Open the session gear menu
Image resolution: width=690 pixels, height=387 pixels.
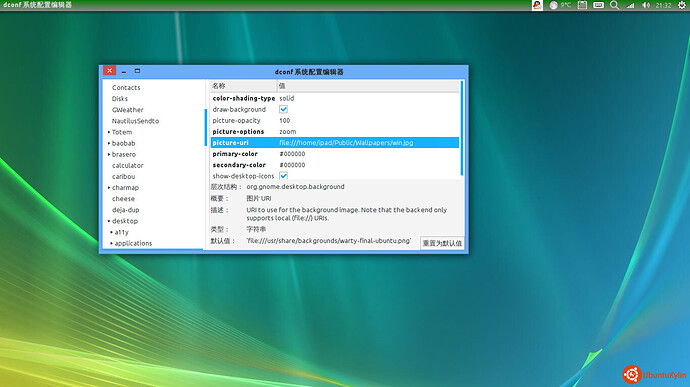(x=682, y=5)
